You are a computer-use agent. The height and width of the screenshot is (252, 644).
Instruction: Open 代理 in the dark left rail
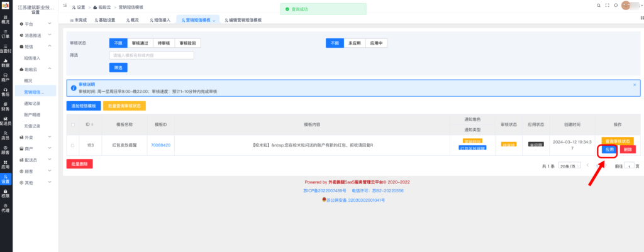(5, 208)
